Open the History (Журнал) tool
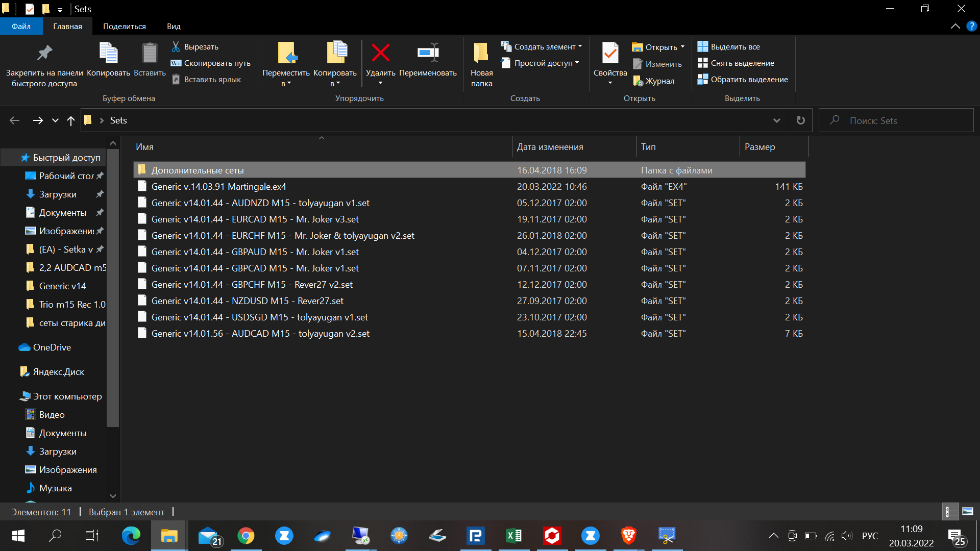The width and height of the screenshot is (980, 551). click(654, 81)
